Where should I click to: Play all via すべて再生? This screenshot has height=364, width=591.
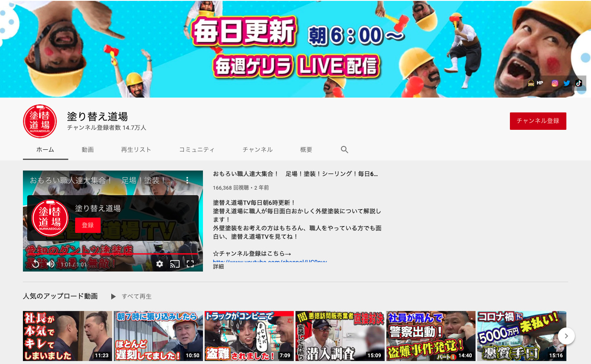pyautogui.click(x=131, y=297)
